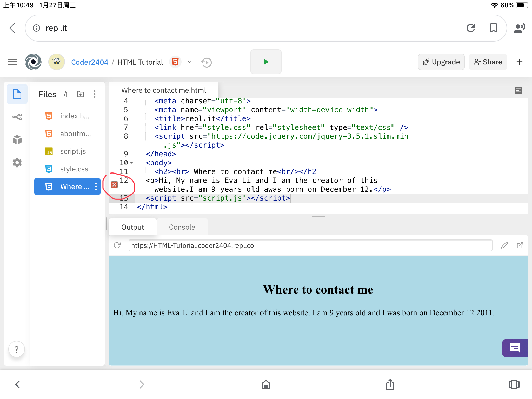Image resolution: width=532 pixels, height=399 pixels.
Task: Click the Replit logo
Action: [33, 62]
